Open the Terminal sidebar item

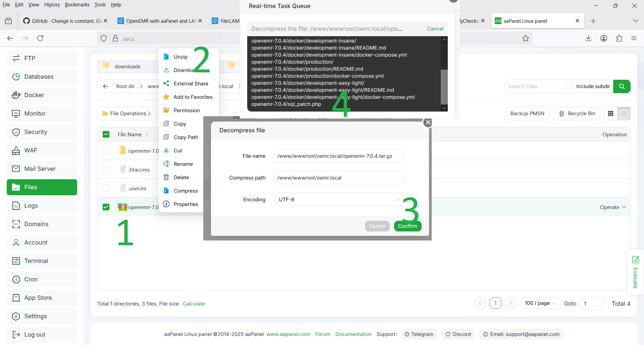point(36,261)
